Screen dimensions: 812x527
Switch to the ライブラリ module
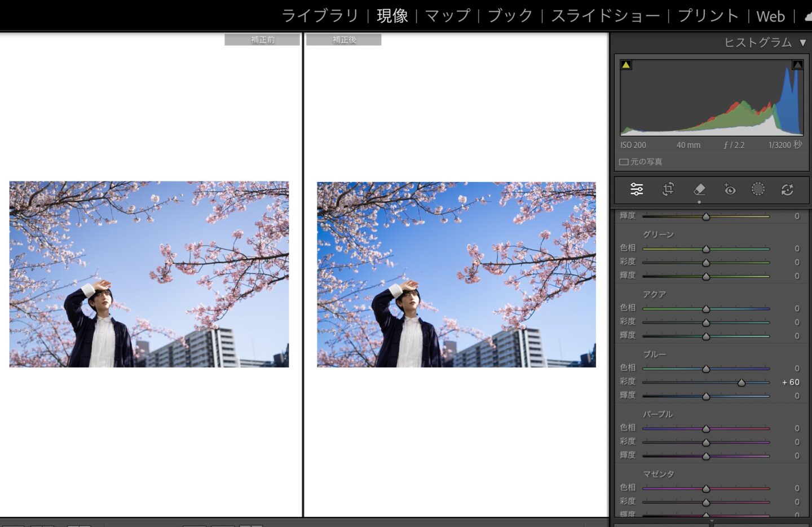click(320, 16)
